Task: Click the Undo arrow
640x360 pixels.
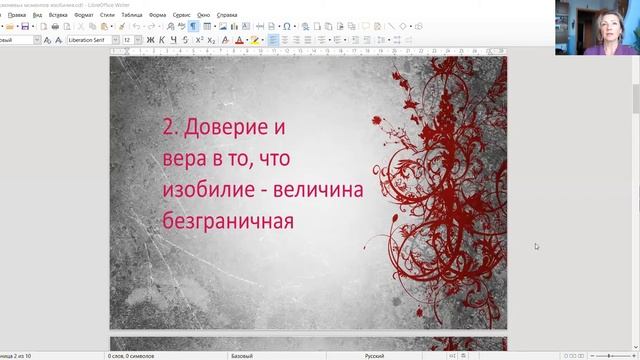Action: click(x=136, y=27)
